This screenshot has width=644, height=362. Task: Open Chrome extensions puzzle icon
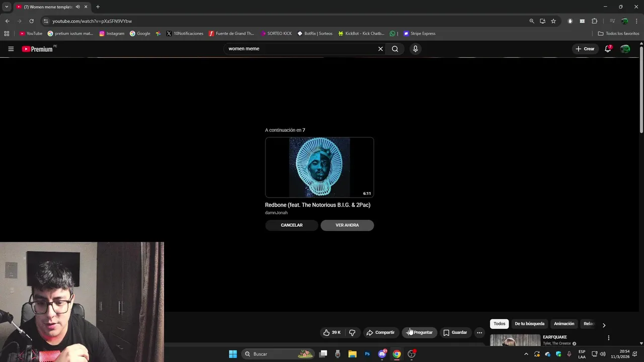594,21
